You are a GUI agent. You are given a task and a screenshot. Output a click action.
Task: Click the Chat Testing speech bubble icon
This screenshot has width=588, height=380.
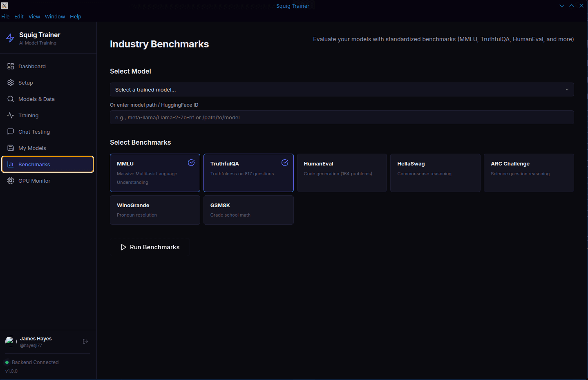11,132
